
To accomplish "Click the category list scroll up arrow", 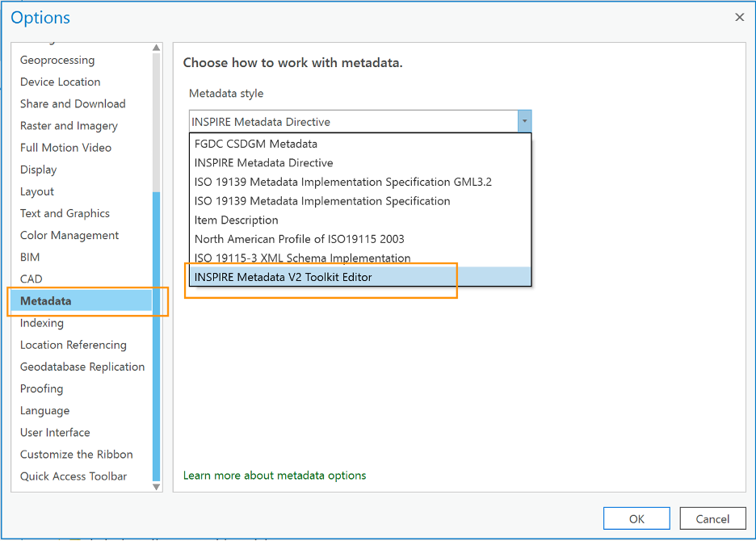I will 156,48.
